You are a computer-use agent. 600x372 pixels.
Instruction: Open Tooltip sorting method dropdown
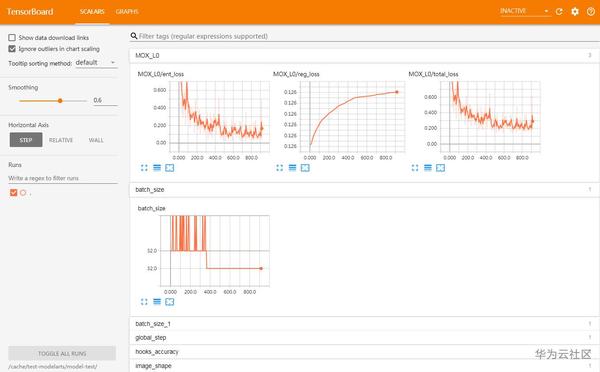96,62
